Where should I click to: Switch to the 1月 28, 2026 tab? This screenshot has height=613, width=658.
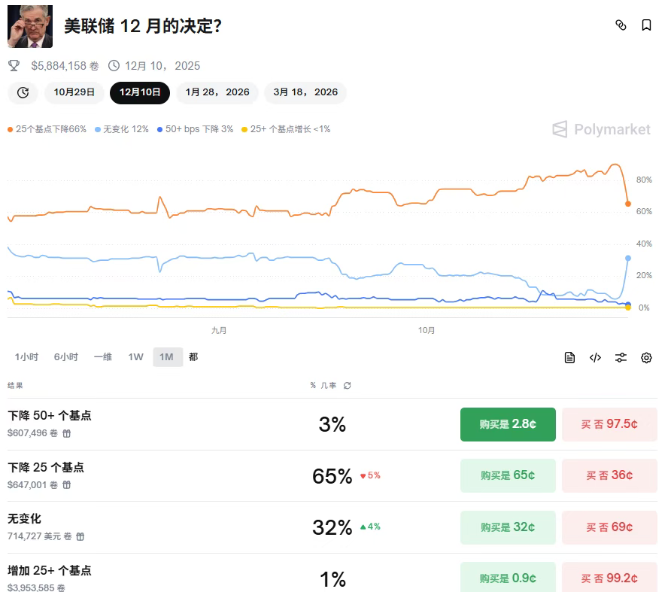click(217, 93)
